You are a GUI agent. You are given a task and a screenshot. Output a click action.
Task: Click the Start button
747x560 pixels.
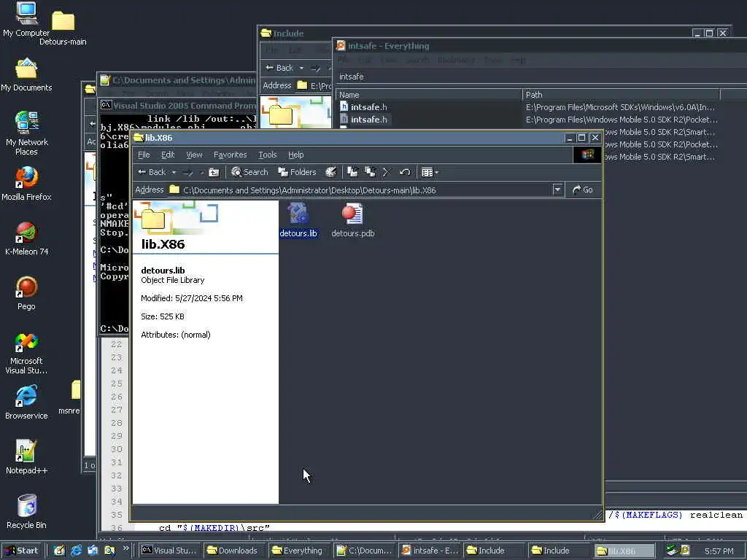[x=21, y=551]
